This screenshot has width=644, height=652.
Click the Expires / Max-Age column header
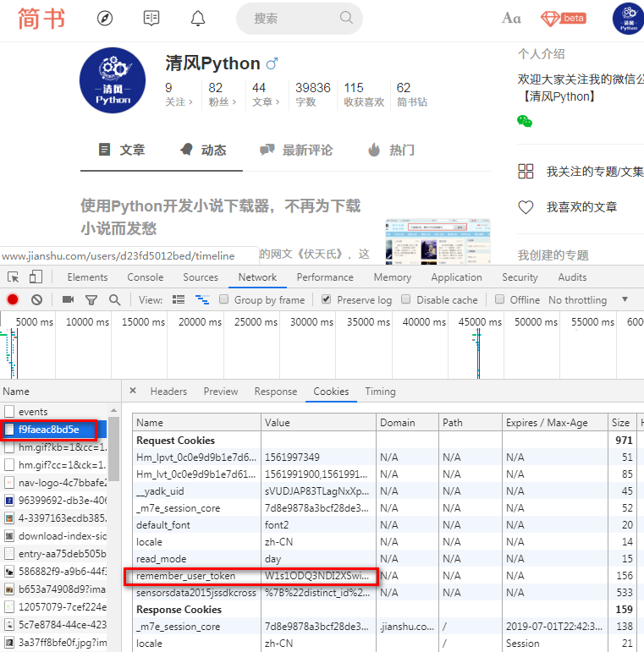tap(554, 423)
